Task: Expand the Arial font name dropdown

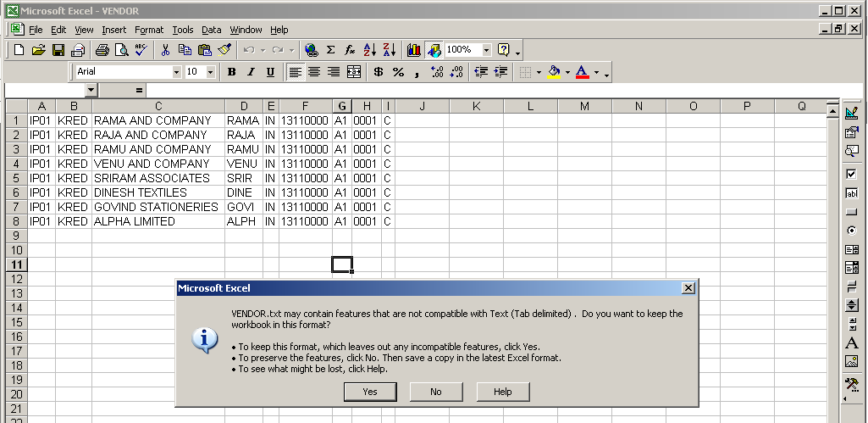Action: pyautogui.click(x=176, y=72)
